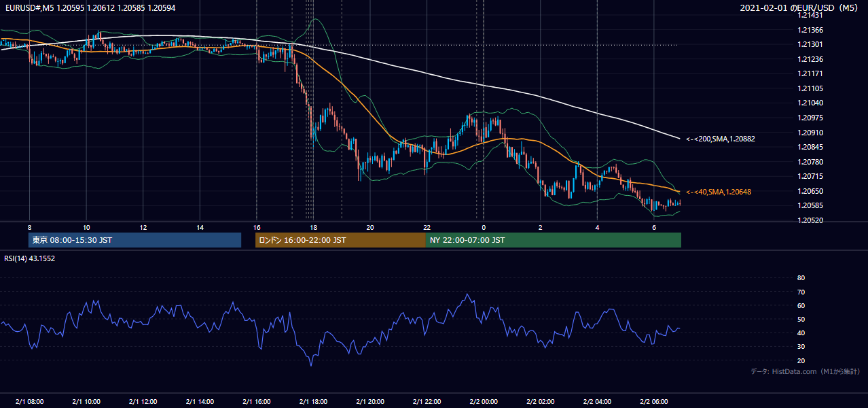The image size is (868, 408).
Task: Click the 2/1 14:00 date label
Action: [200, 401]
